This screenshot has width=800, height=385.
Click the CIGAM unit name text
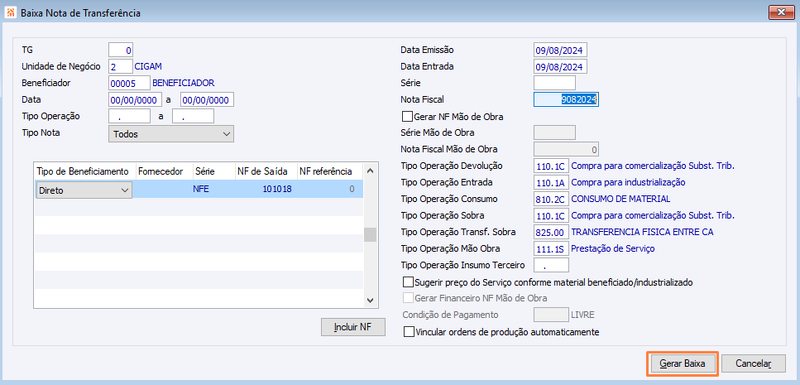(x=148, y=66)
